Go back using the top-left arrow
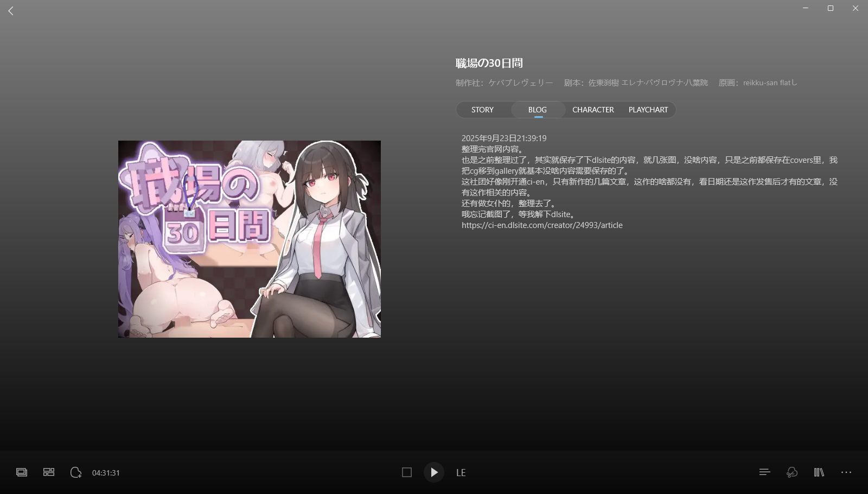The image size is (868, 494). [x=11, y=11]
